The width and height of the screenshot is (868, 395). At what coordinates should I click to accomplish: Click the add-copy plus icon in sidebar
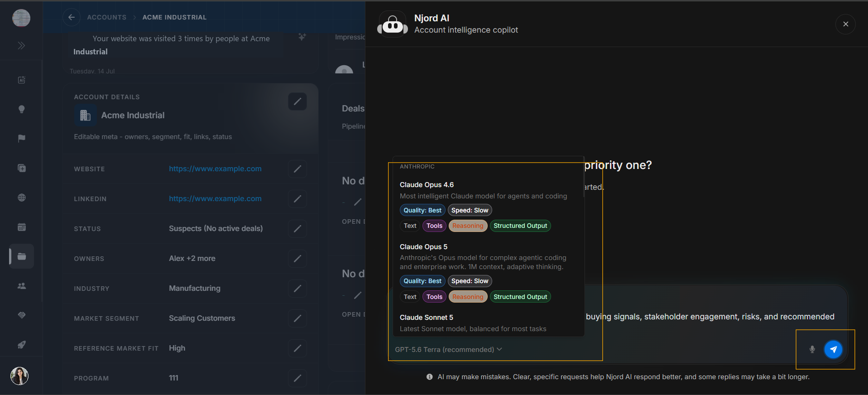pos(21,168)
